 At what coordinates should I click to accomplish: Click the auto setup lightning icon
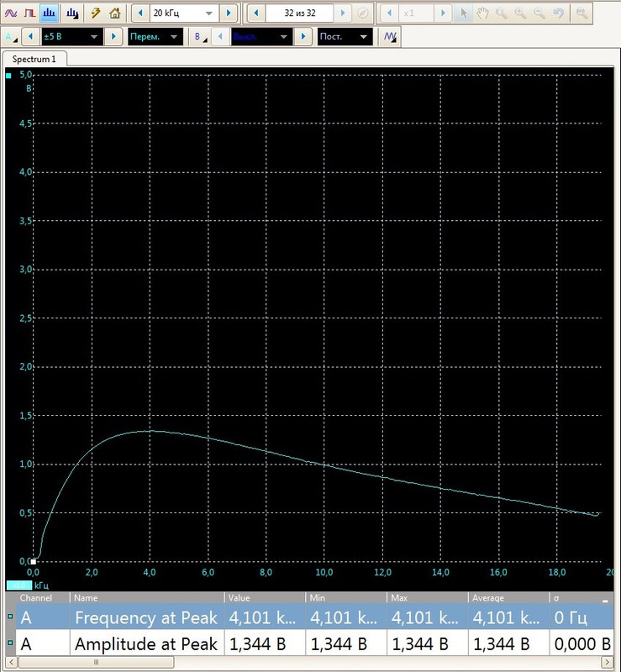tap(95, 13)
